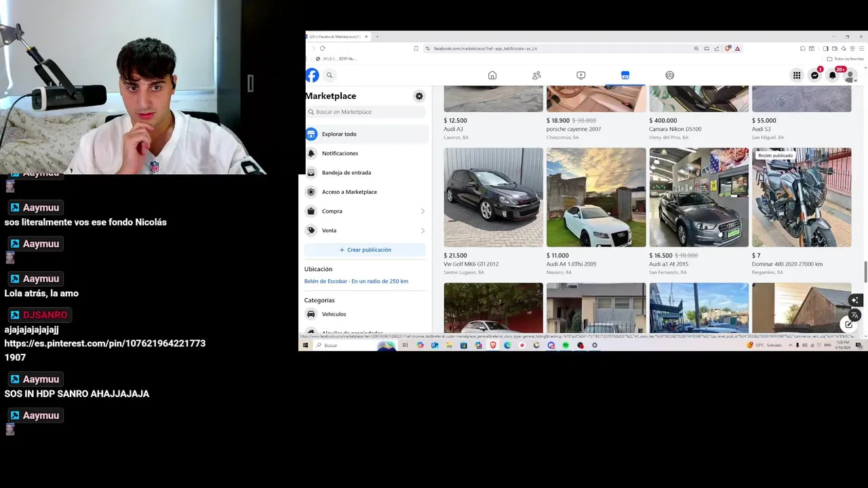Open Spotify from taskbar

point(566,345)
